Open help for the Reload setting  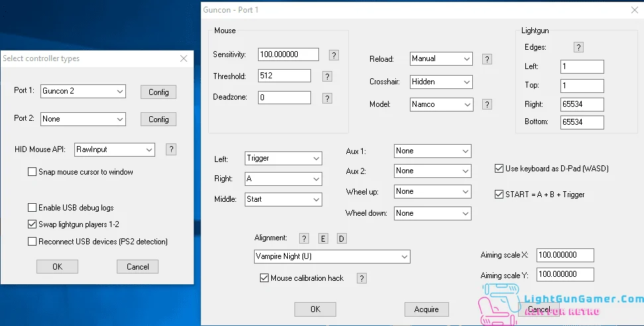click(x=487, y=59)
